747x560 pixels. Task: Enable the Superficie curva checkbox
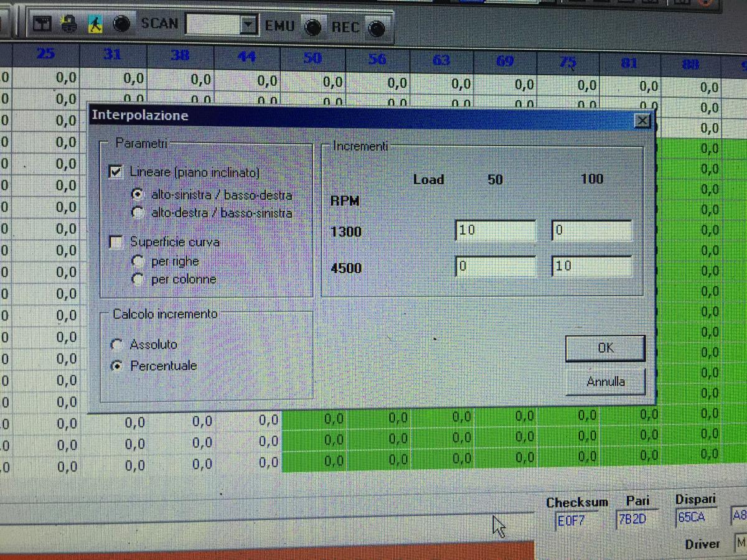click(x=116, y=242)
